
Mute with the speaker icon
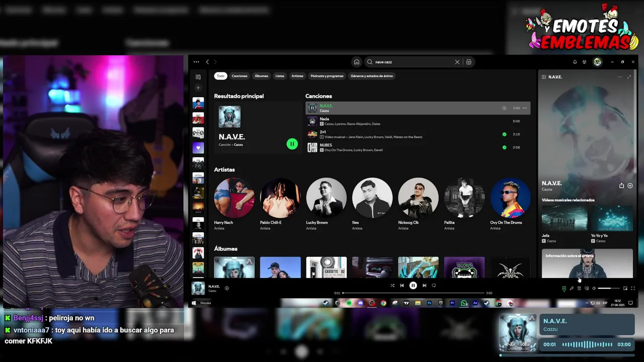[x=594, y=289]
